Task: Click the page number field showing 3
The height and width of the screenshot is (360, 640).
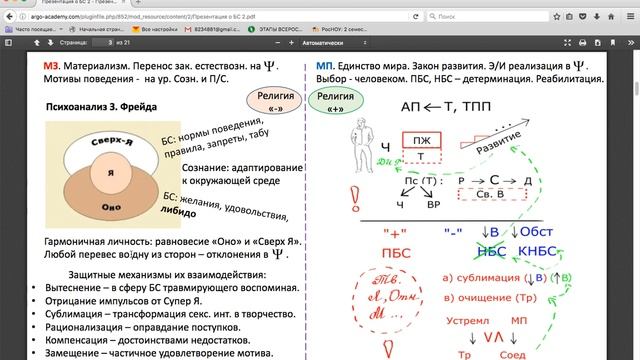Action: coord(102,42)
